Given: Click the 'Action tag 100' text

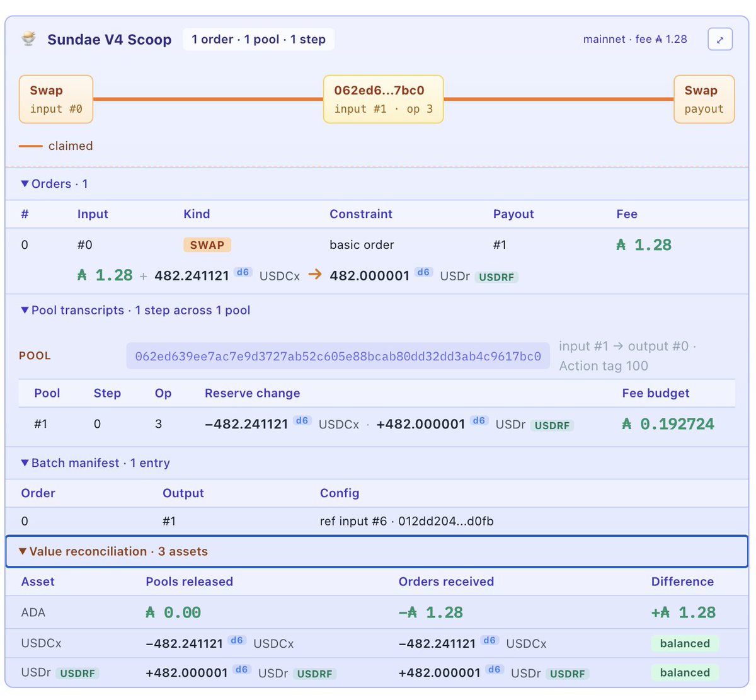Looking at the screenshot, I should coord(604,366).
